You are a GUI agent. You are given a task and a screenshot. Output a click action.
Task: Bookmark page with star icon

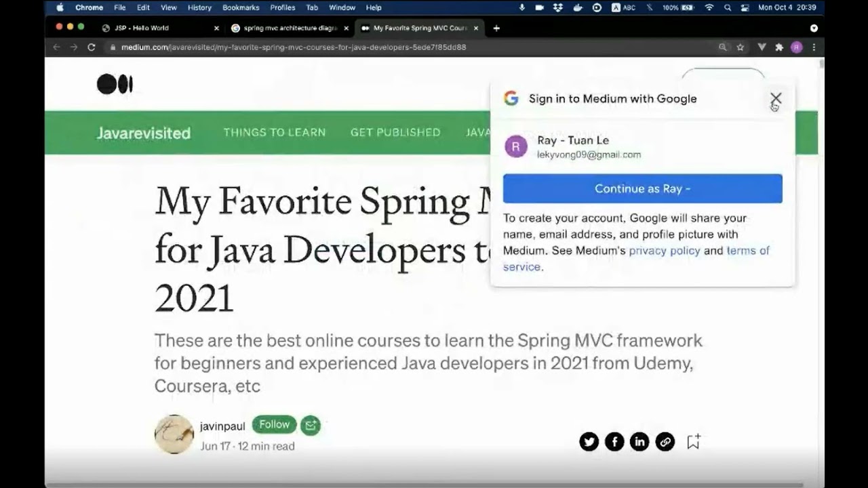click(740, 47)
